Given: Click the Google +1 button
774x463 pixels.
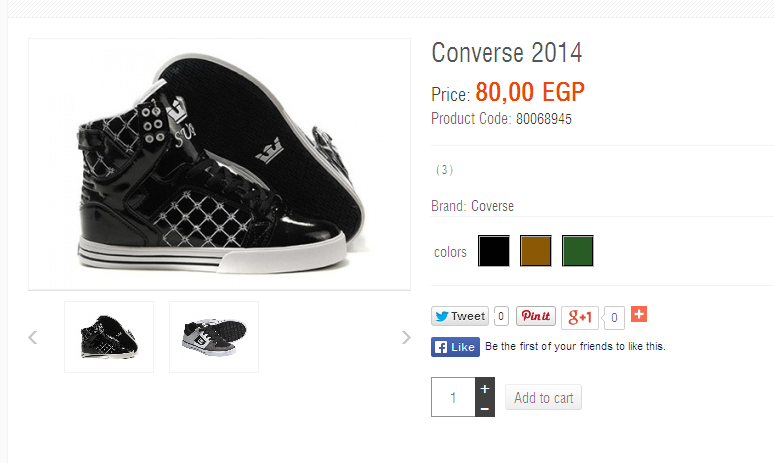Looking at the screenshot, I should [580, 317].
